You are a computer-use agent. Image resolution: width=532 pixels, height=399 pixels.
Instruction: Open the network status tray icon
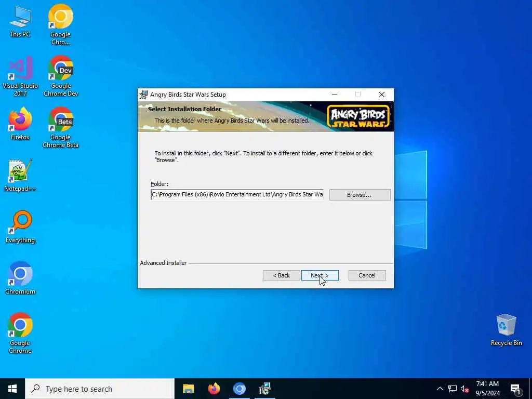(x=453, y=389)
